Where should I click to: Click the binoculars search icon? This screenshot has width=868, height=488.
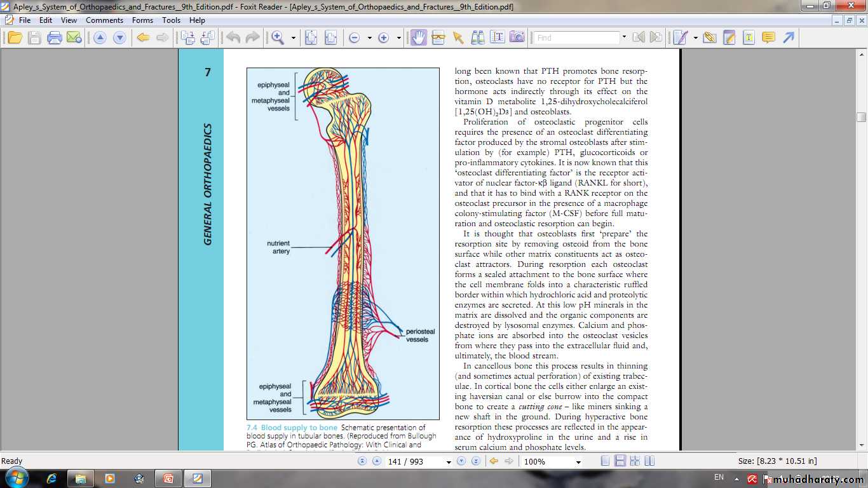pyautogui.click(x=477, y=38)
